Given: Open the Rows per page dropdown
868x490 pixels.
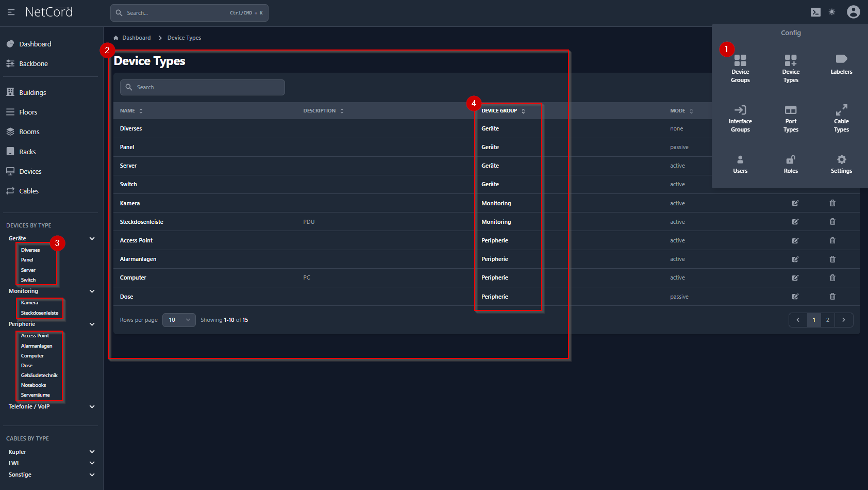Looking at the screenshot, I should pos(179,320).
